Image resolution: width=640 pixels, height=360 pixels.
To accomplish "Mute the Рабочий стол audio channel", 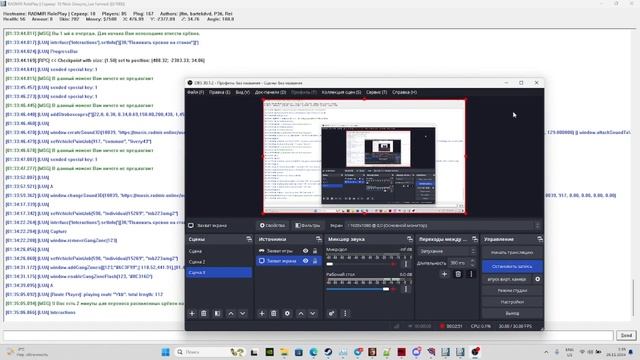I will [x=393, y=289].
